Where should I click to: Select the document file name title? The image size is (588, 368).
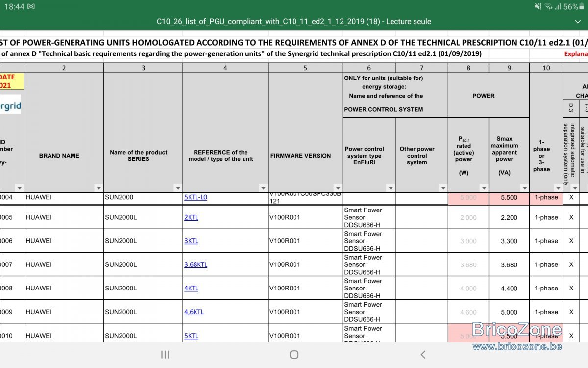click(x=294, y=22)
